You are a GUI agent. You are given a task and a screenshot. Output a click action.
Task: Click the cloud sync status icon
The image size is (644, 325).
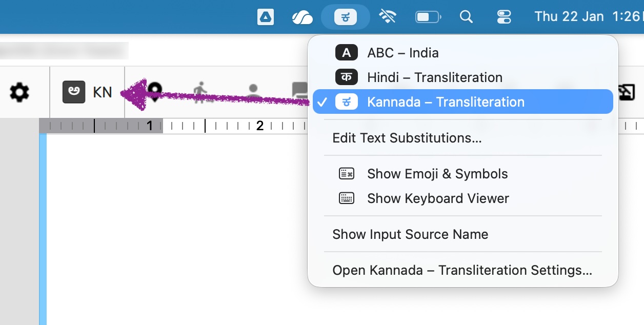tap(302, 17)
